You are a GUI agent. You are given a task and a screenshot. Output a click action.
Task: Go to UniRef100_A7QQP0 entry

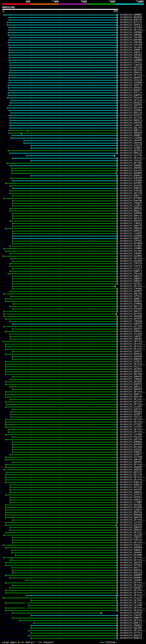click(x=131, y=148)
